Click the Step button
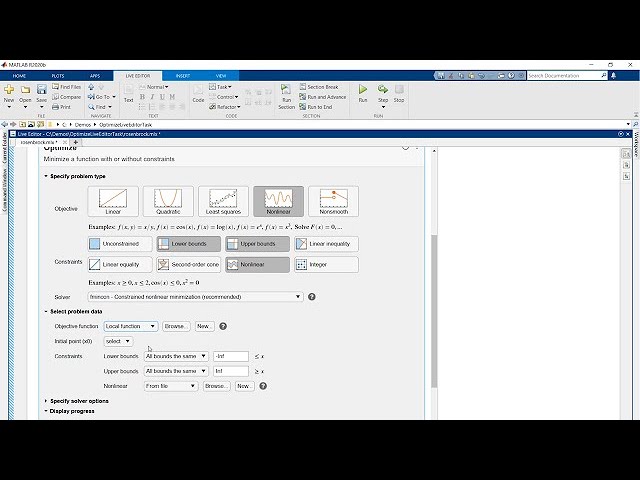This screenshot has height=480, width=640. [x=383, y=96]
